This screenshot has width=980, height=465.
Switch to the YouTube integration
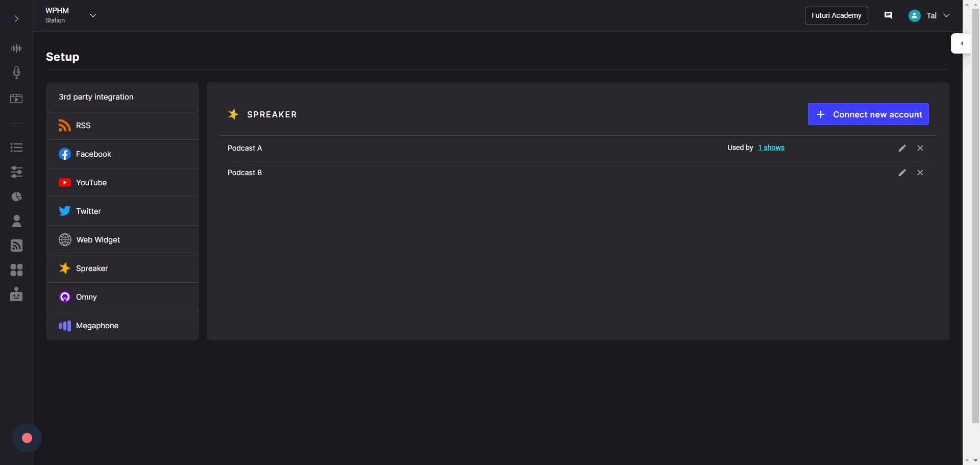pos(91,183)
